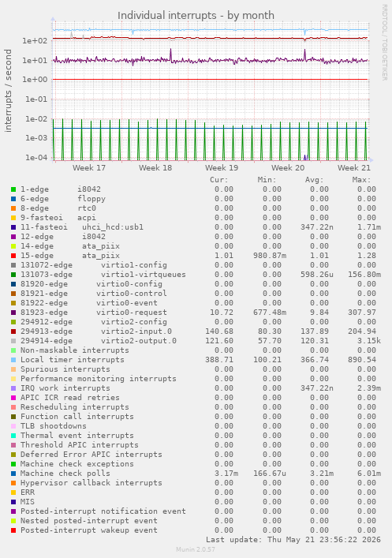The height and width of the screenshot is (558, 392).
Task: Click the blue Machine check polls swatch
Action: [x=13, y=474]
